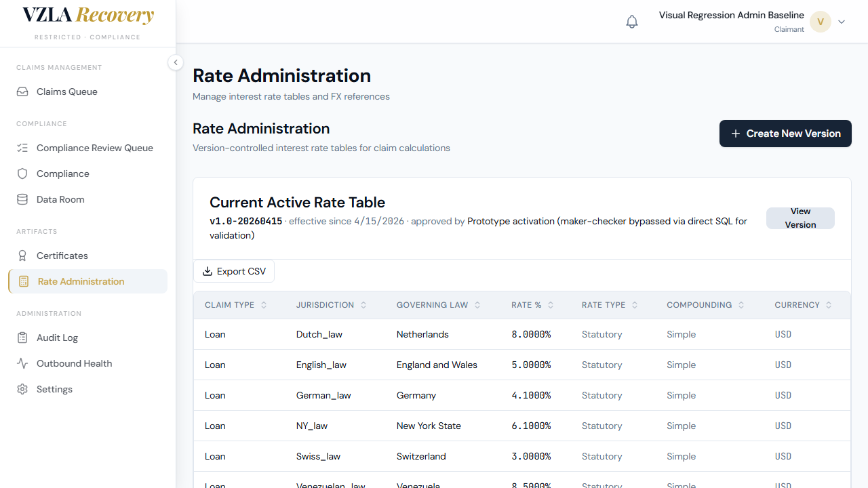
Task: Open the Compliance section
Action: [x=87, y=174]
